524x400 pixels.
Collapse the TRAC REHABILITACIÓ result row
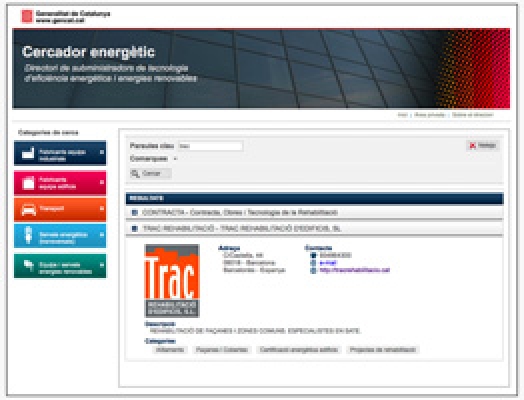[x=314, y=229]
